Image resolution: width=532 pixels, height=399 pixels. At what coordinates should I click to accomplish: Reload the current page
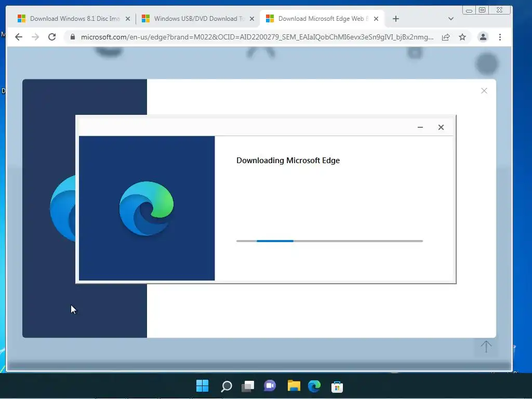pos(52,37)
